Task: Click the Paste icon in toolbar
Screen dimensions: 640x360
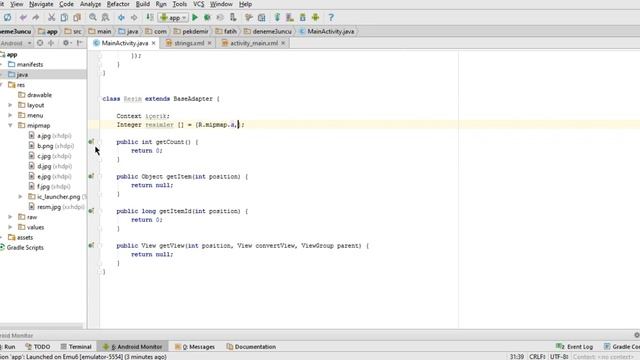Action: click(x=77, y=18)
